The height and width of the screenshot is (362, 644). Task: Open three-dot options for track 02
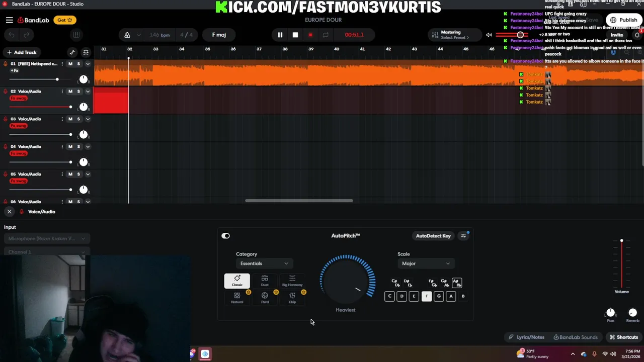(62, 92)
